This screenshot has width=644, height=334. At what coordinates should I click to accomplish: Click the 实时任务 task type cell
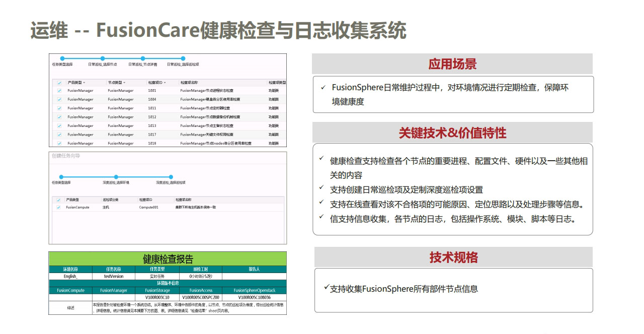pyautogui.click(x=157, y=276)
